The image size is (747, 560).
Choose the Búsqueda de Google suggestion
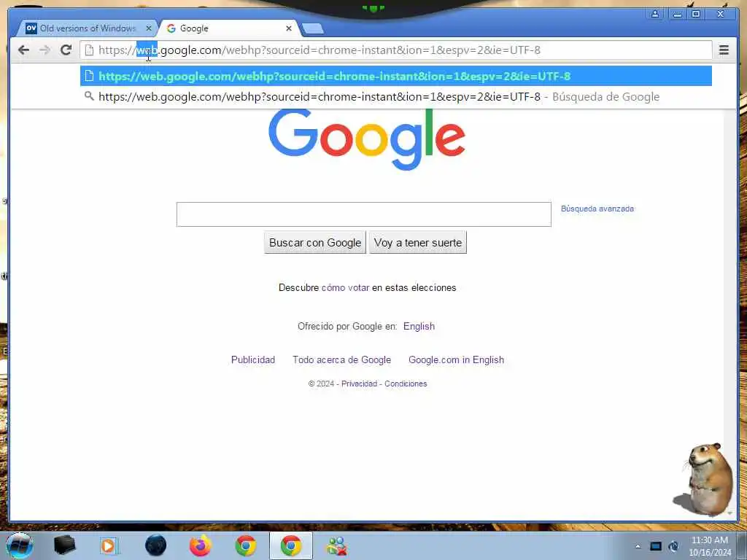(396, 97)
